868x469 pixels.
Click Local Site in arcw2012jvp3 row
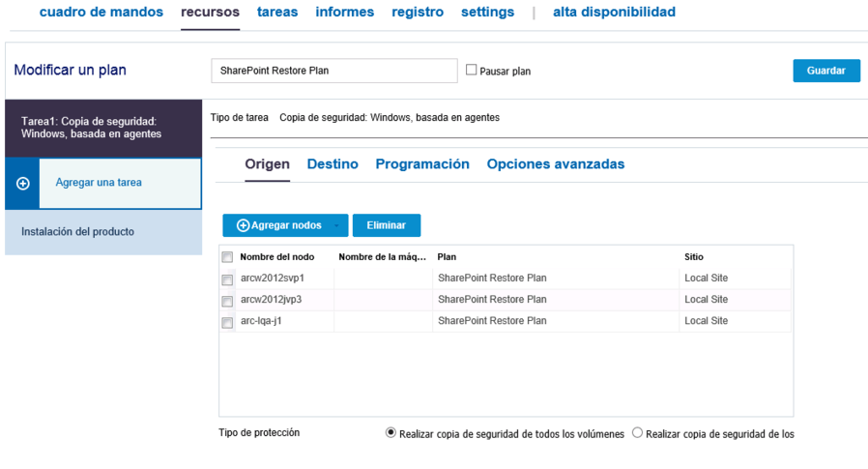click(707, 300)
